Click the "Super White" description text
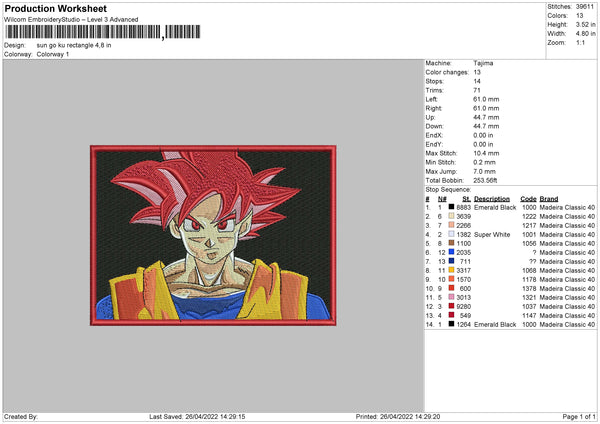Viewport: 600px width, 424px height. coord(492,234)
